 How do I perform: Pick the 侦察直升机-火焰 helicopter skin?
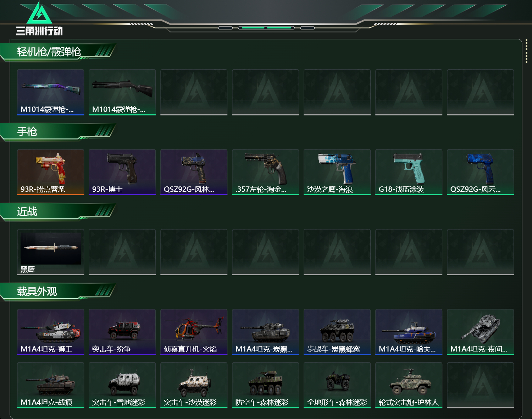pyautogui.click(x=194, y=332)
